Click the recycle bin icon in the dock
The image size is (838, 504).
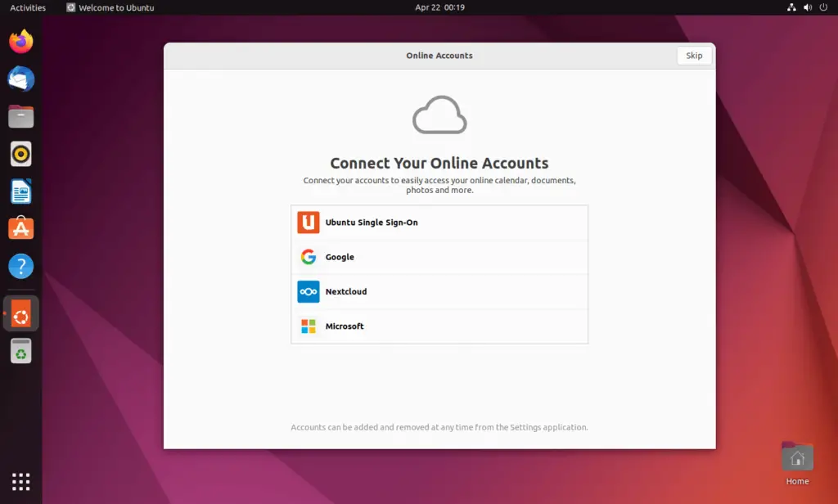[x=20, y=350]
